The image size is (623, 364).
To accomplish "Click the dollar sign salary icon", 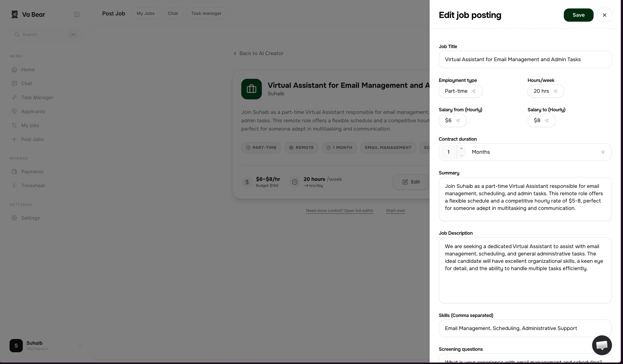I will pos(247,182).
